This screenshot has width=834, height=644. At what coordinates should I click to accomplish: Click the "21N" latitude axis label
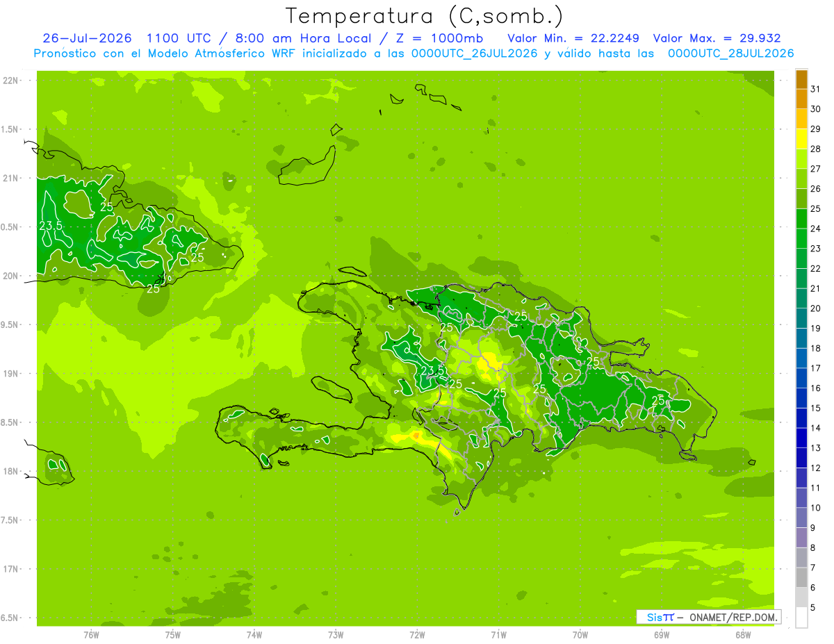coord(12,178)
